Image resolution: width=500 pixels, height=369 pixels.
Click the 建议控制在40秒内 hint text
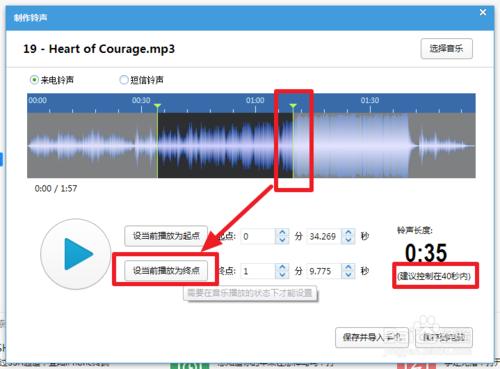(x=434, y=276)
